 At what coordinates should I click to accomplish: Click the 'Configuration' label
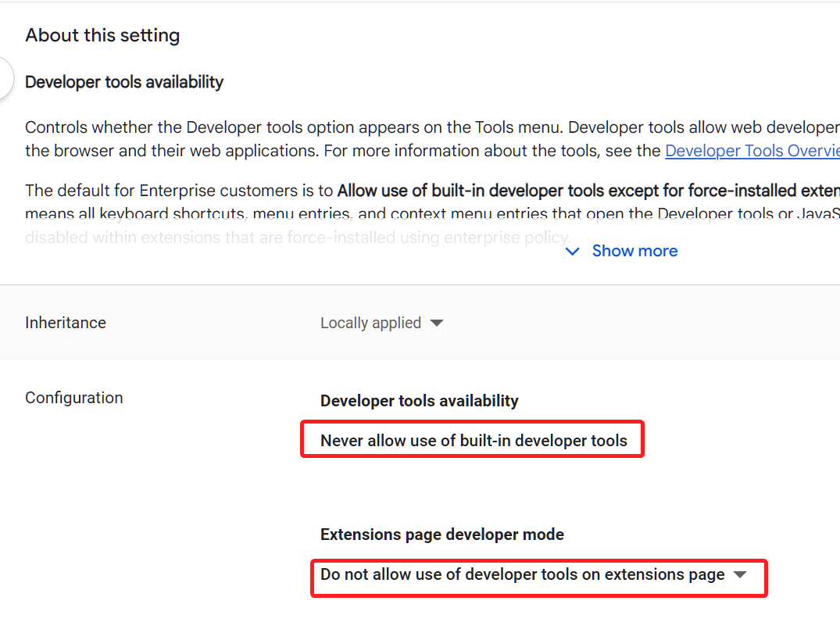[x=74, y=398]
